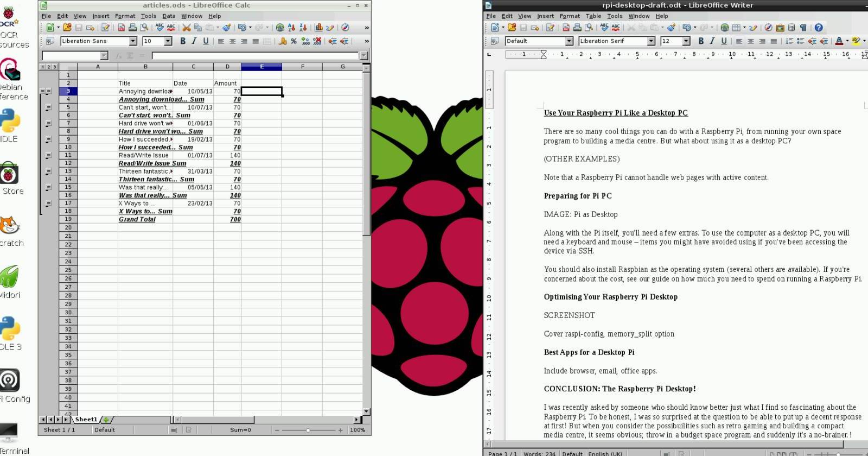The height and width of the screenshot is (456, 868).
Task: Click Writer font color A swatch
Action: [x=839, y=41]
